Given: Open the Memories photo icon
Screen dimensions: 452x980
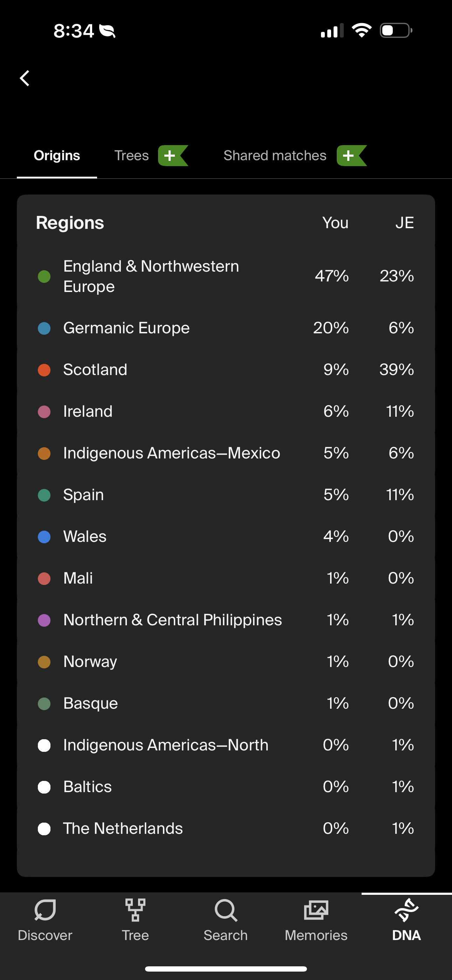Looking at the screenshot, I should tap(316, 910).
